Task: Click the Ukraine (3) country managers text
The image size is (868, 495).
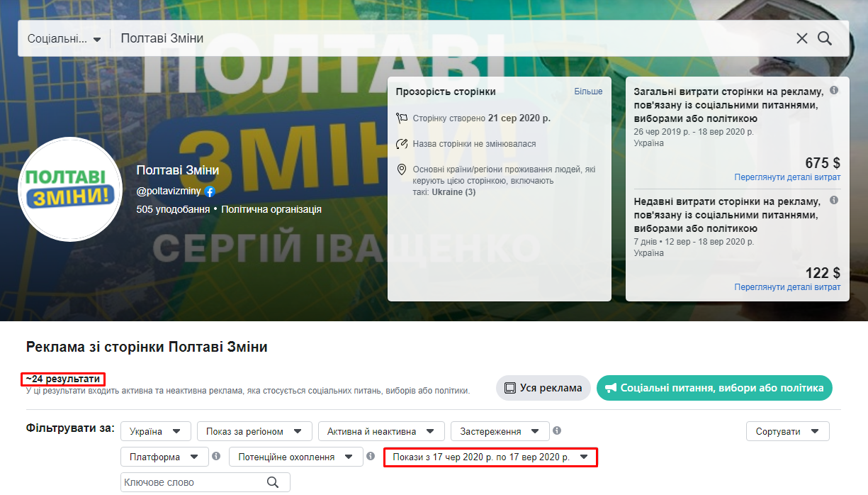Action: tap(453, 192)
